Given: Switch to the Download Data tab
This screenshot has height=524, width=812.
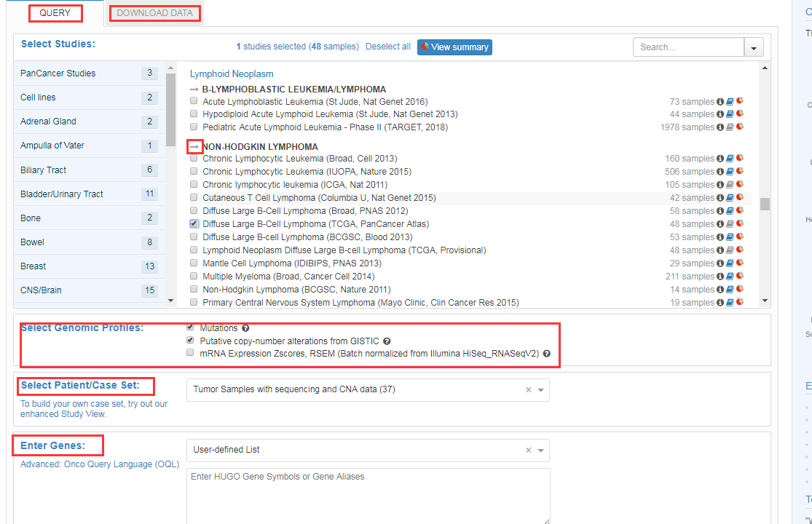Looking at the screenshot, I should point(154,13).
